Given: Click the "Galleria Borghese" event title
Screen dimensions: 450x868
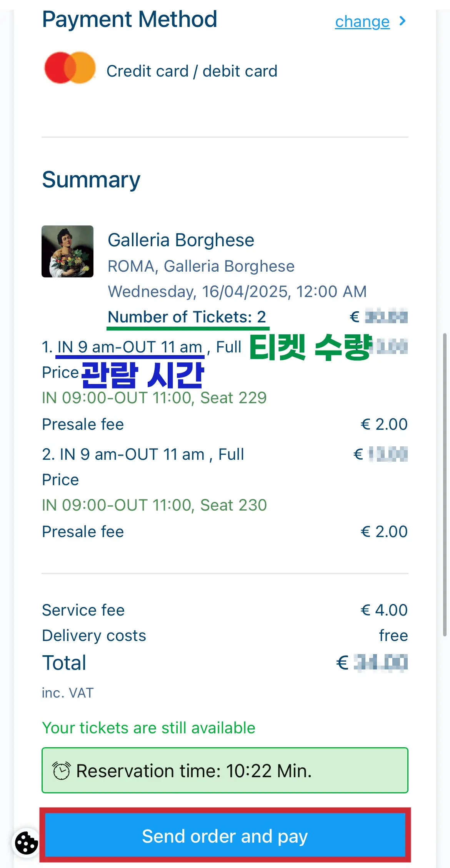Looking at the screenshot, I should [181, 240].
